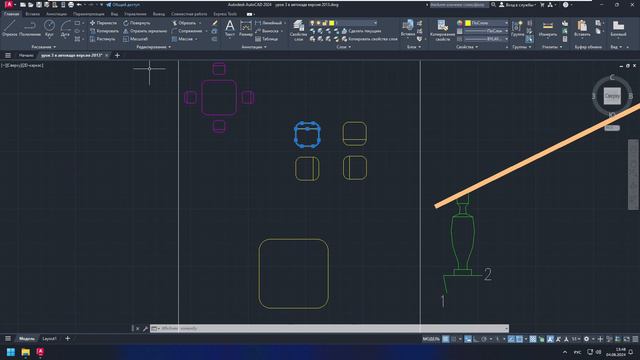Switch to the Layout1 tab
The width and height of the screenshot is (640, 360).
(49, 339)
